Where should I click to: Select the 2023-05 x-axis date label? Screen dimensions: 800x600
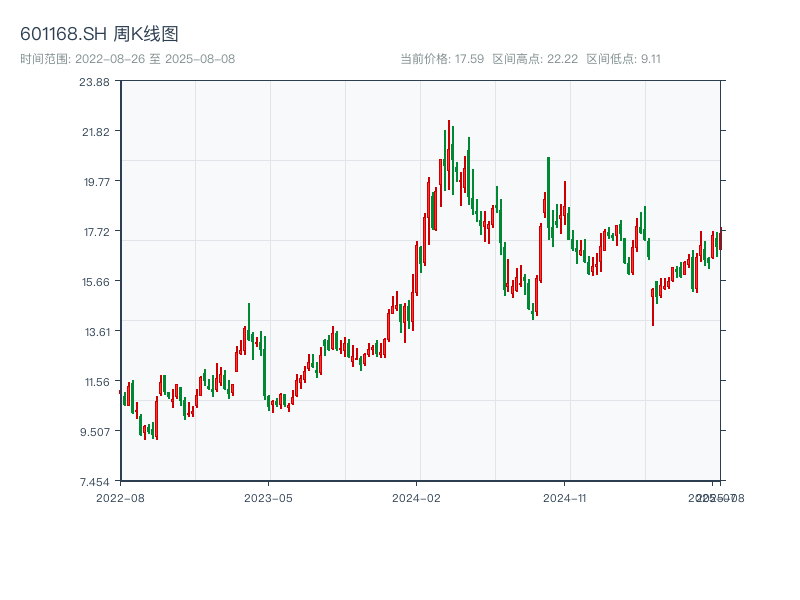point(269,497)
